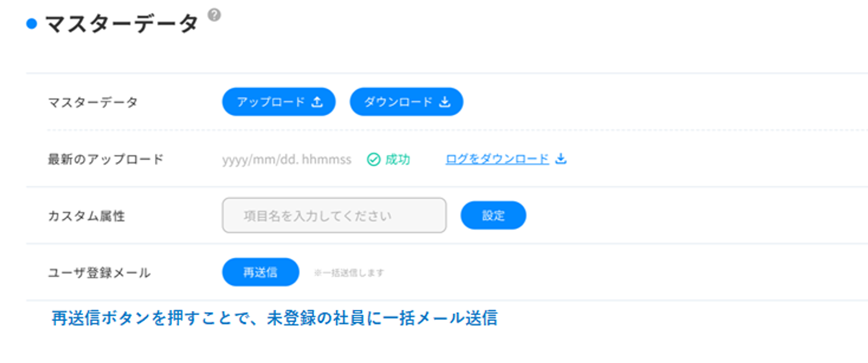Click the マスターデータ page heading
868x363 pixels.
pos(121,24)
